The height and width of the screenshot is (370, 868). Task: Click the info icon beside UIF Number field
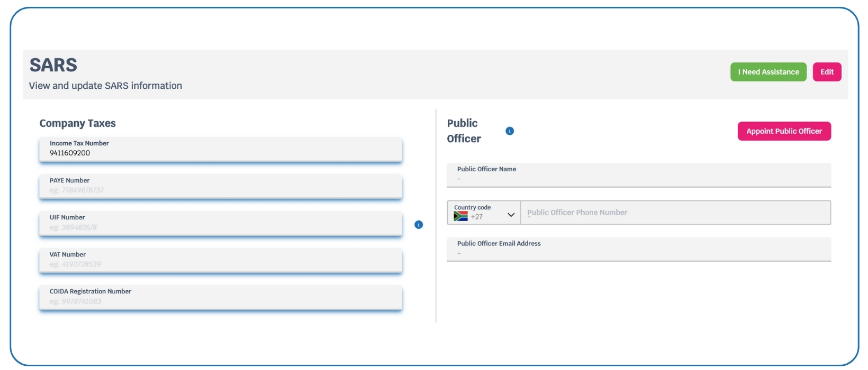pos(419,225)
